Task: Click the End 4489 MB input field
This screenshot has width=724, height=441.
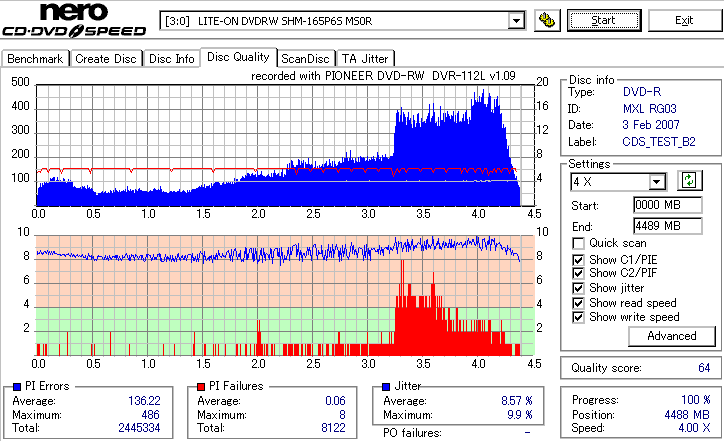Action: pos(668,226)
